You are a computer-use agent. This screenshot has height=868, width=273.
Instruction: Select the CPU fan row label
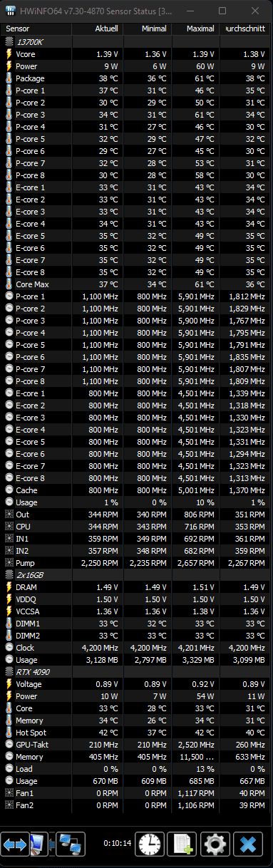[x=24, y=527]
